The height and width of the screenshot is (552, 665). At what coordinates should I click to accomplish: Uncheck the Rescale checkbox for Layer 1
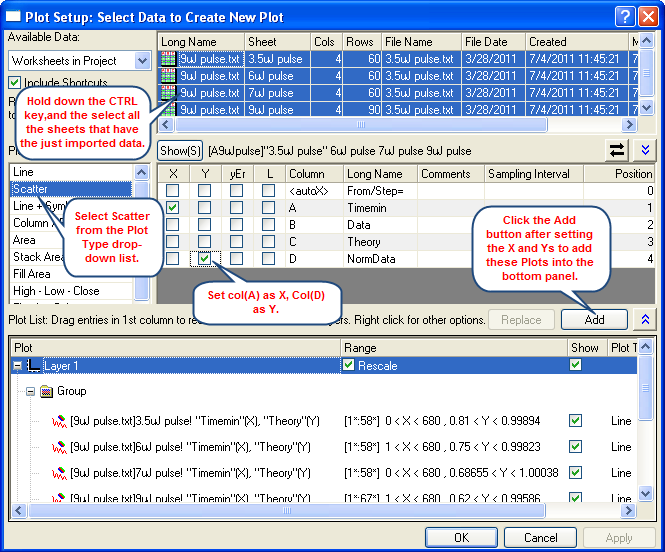point(349,366)
